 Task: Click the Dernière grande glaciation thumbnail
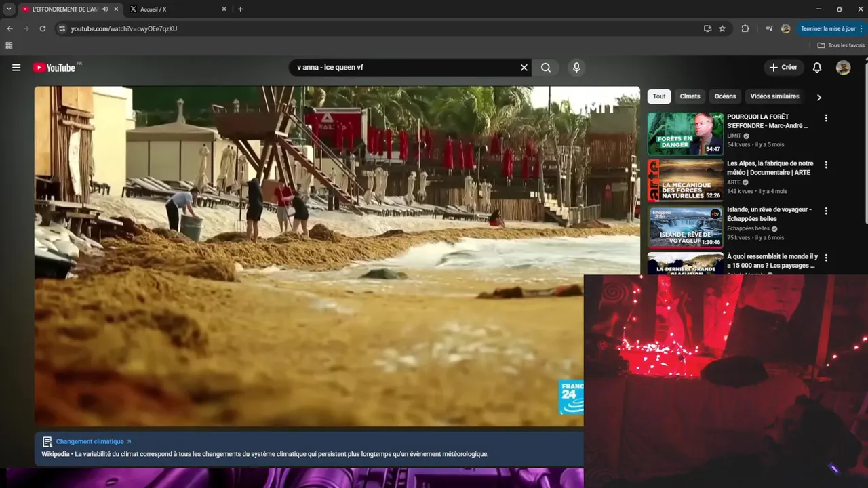(x=685, y=264)
